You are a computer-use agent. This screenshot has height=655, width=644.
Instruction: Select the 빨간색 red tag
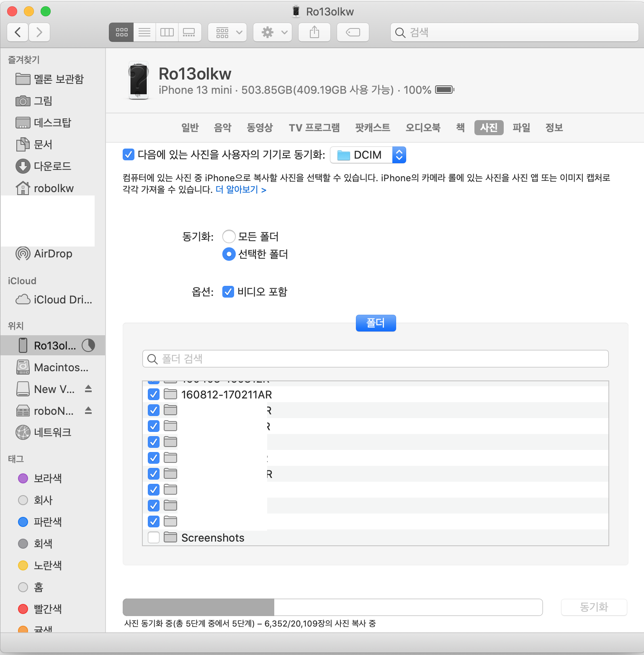40,609
